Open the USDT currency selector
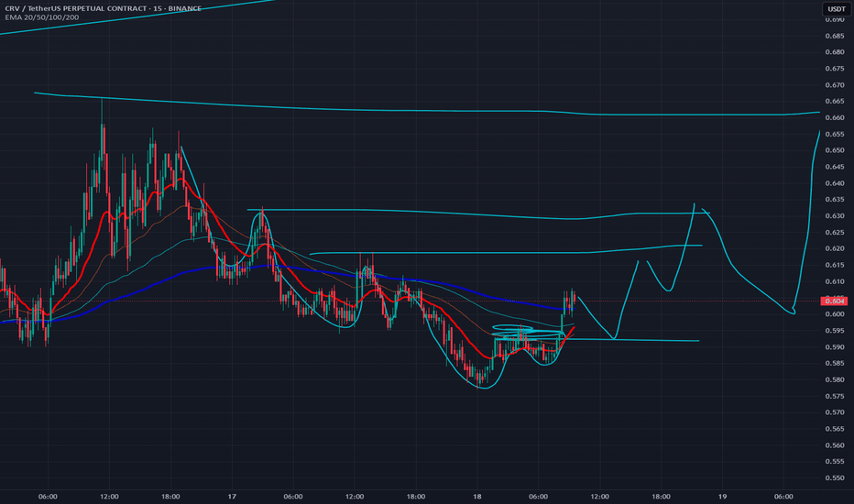854x504 pixels. pyautogui.click(x=837, y=9)
